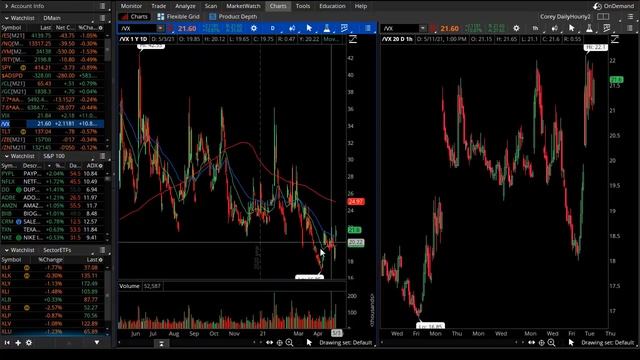
Task: Open S&P 100 watchlist gadget menu icon
Action: pyautogui.click(x=102, y=156)
